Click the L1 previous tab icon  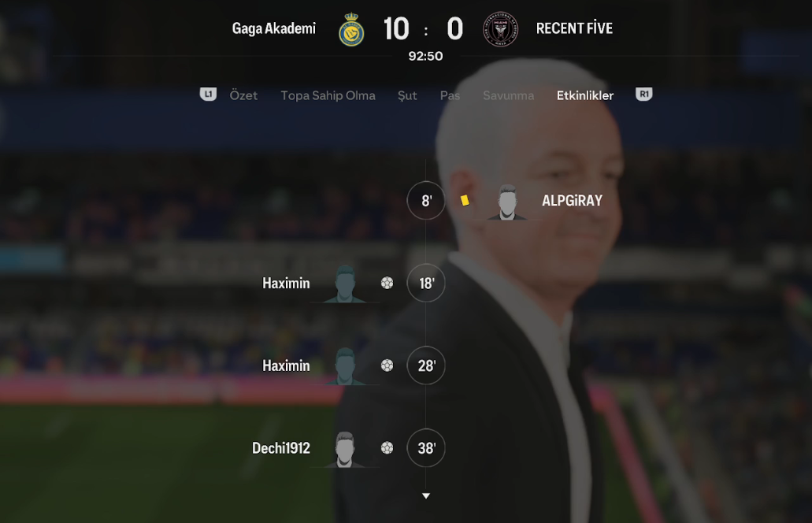point(208,95)
